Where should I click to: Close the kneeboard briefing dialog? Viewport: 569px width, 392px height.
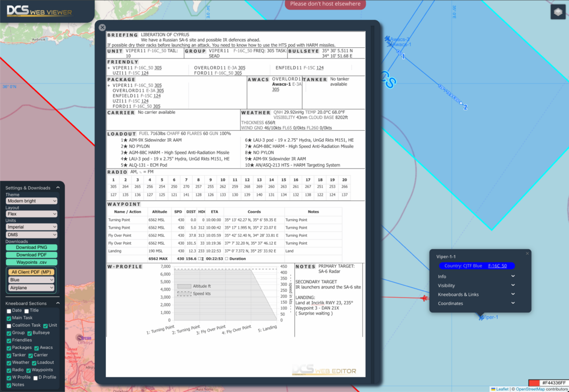pyautogui.click(x=102, y=27)
